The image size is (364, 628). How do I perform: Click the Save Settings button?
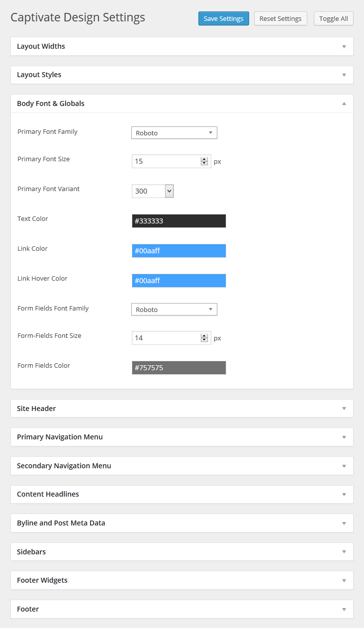pyautogui.click(x=224, y=18)
